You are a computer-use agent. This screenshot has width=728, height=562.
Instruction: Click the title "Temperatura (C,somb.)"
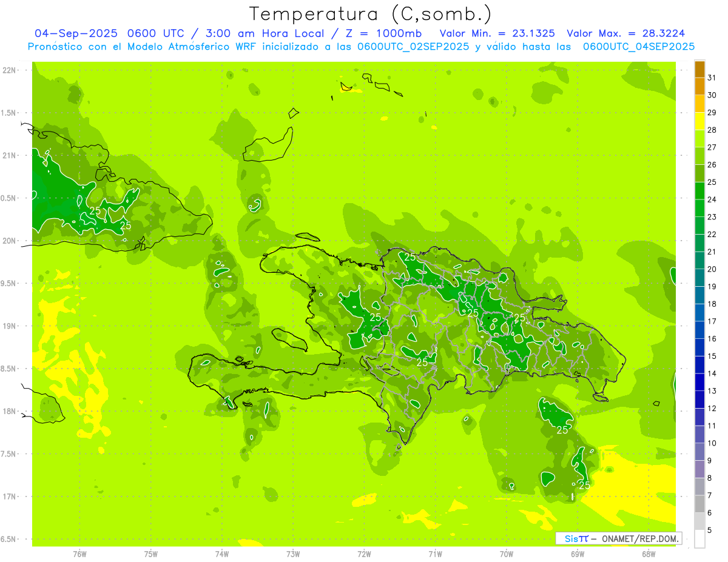click(x=371, y=15)
